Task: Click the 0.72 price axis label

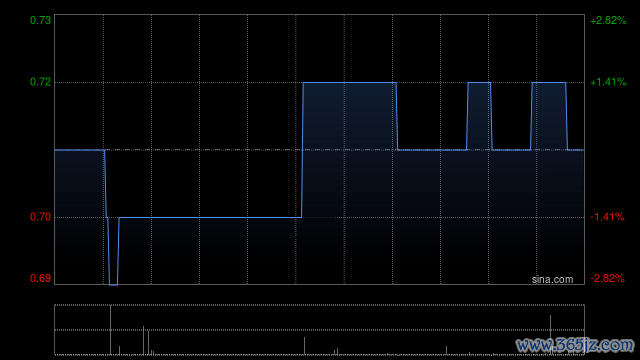Action: pyautogui.click(x=40, y=82)
